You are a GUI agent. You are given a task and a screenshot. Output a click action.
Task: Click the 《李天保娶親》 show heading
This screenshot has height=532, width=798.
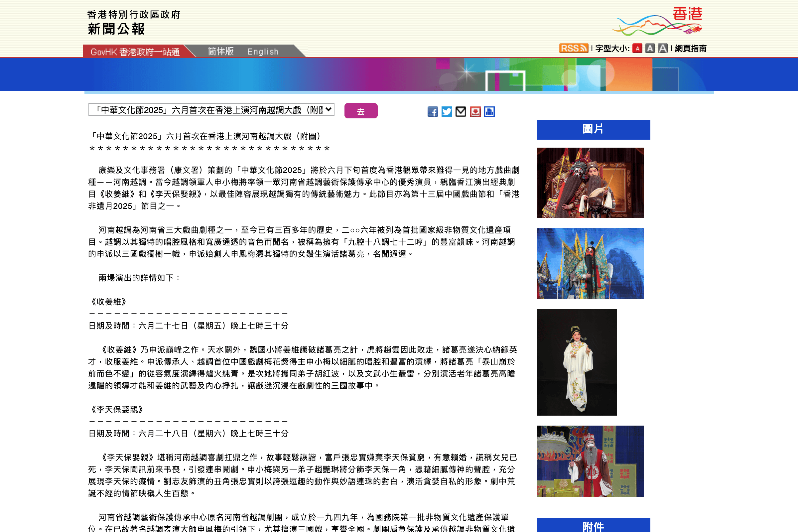(117, 410)
